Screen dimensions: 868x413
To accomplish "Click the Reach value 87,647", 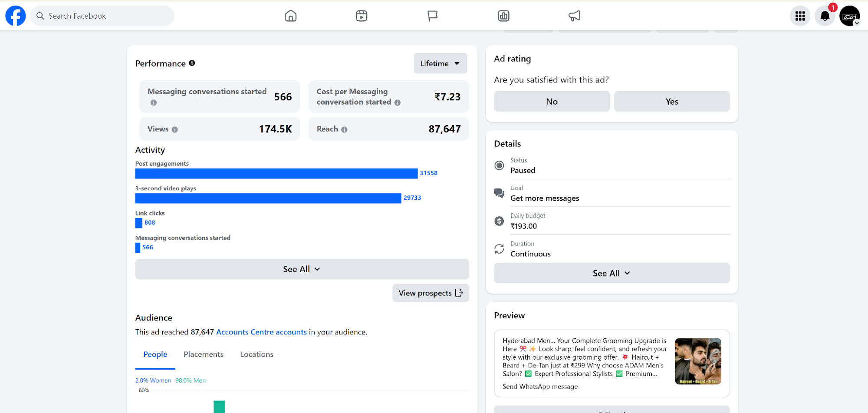I will pos(444,129).
